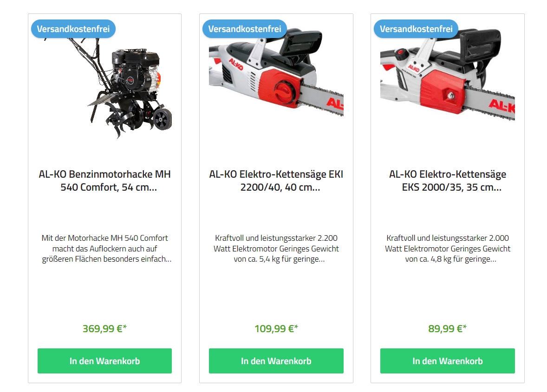This screenshot has height=392, width=547.
Task: Open AL-KO Elektro-Kettensäge EKI 2200/40 title
Action: pyautogui.click(x=276, y=180)
